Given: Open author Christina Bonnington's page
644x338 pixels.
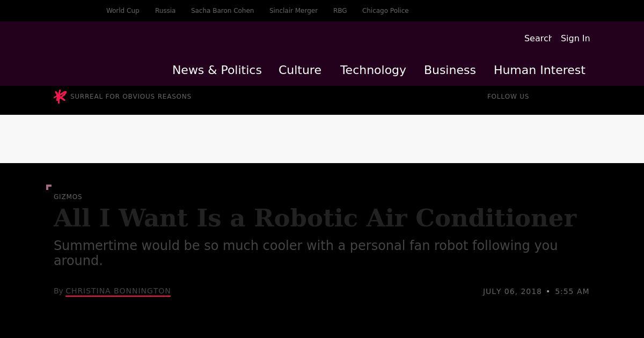Looking at the screenshot, I should click(118, 291).
